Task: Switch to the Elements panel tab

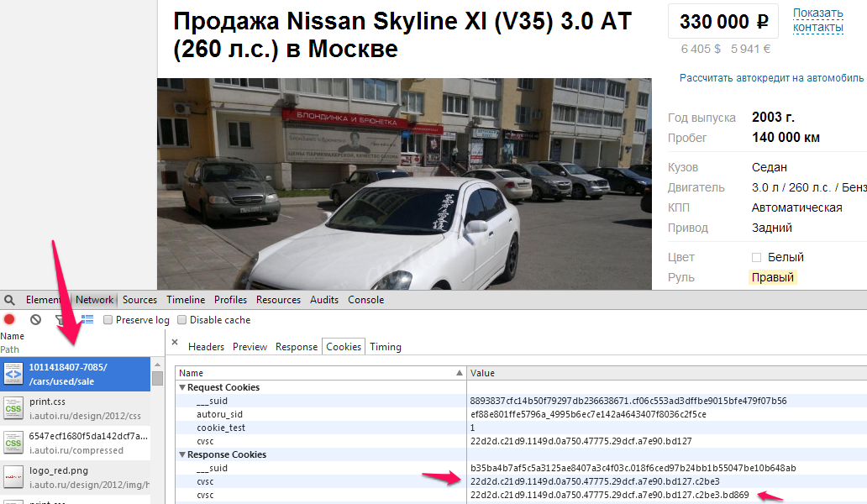Action: click(x=43, y=300)
